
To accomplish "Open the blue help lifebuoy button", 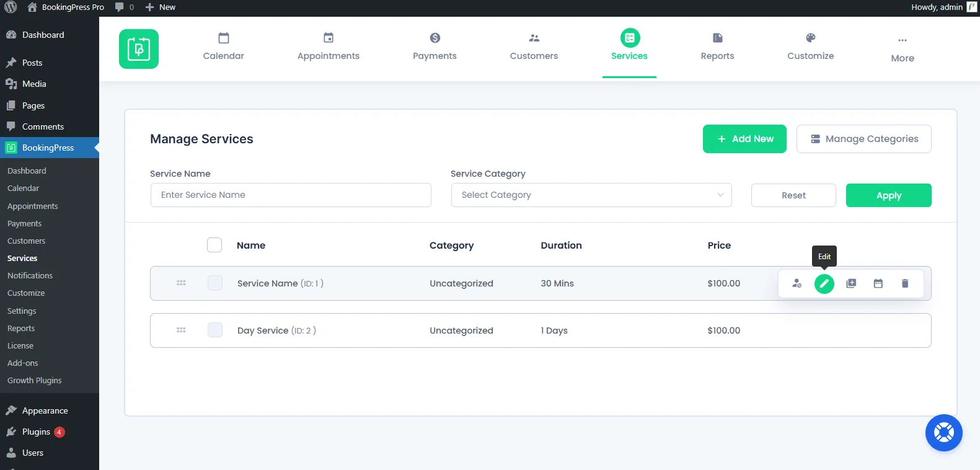I will tap(944, 433).
